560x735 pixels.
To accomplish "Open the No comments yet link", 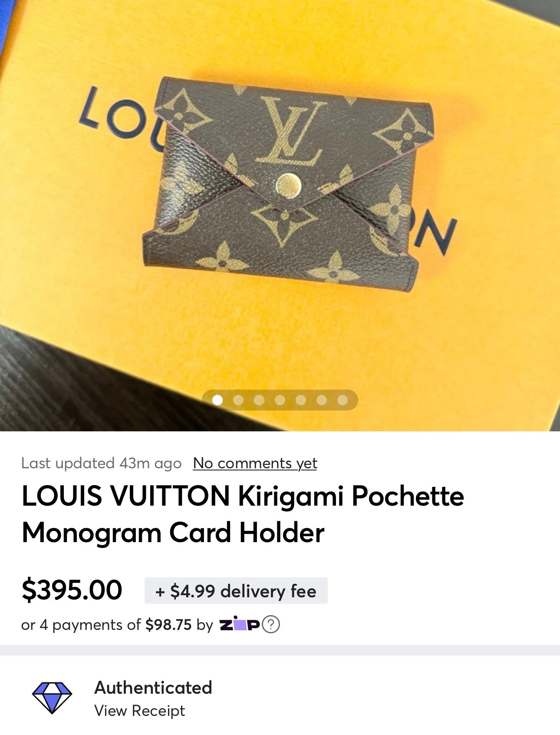I will [255, 464].
